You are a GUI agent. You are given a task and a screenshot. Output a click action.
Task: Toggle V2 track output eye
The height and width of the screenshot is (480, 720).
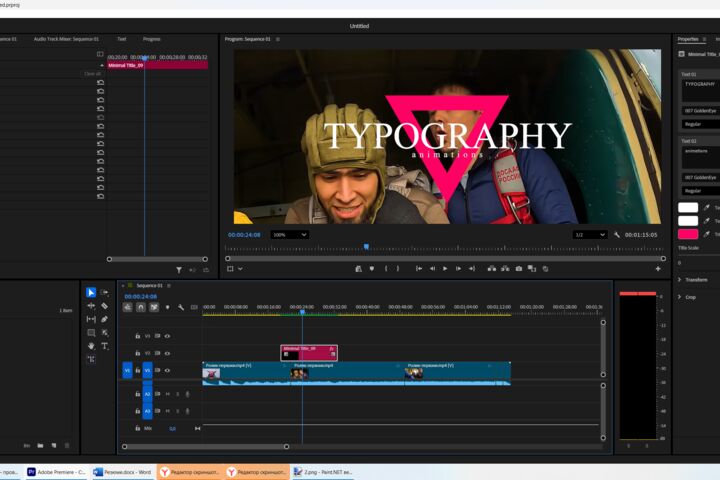click(168, 353)
